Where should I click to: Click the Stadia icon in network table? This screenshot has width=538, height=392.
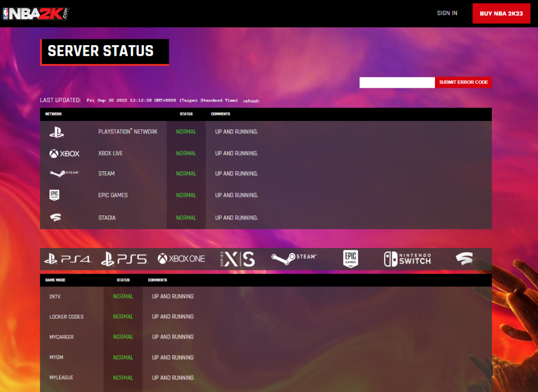56,218
